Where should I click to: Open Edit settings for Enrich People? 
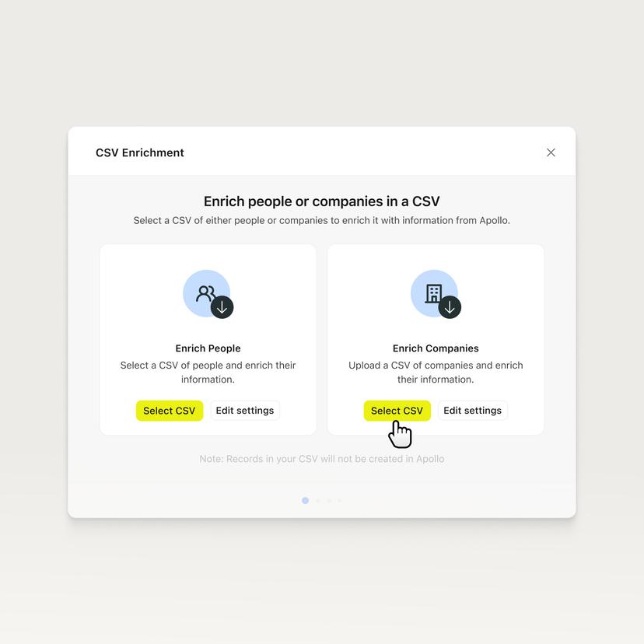(x=244, y=410)
